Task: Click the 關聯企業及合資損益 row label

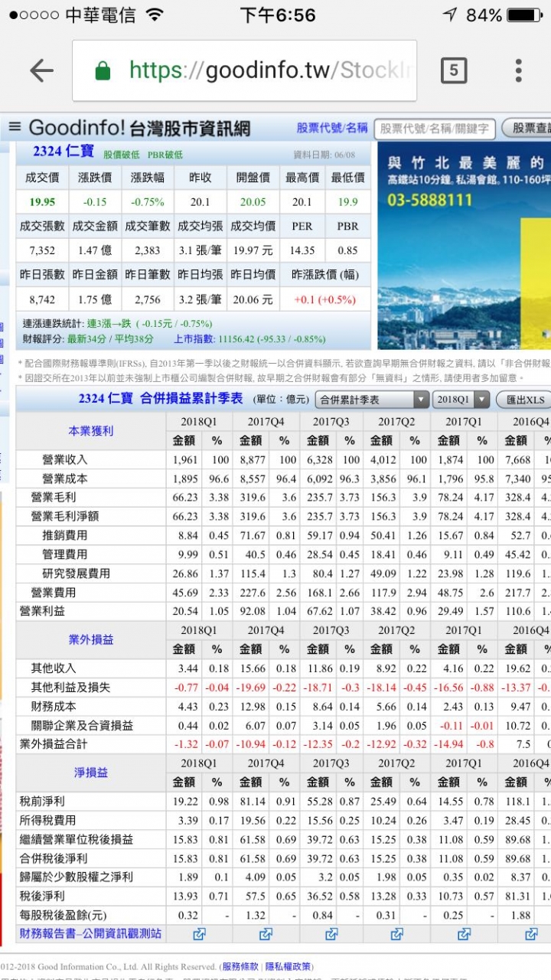Action: [x=82, y=725]
